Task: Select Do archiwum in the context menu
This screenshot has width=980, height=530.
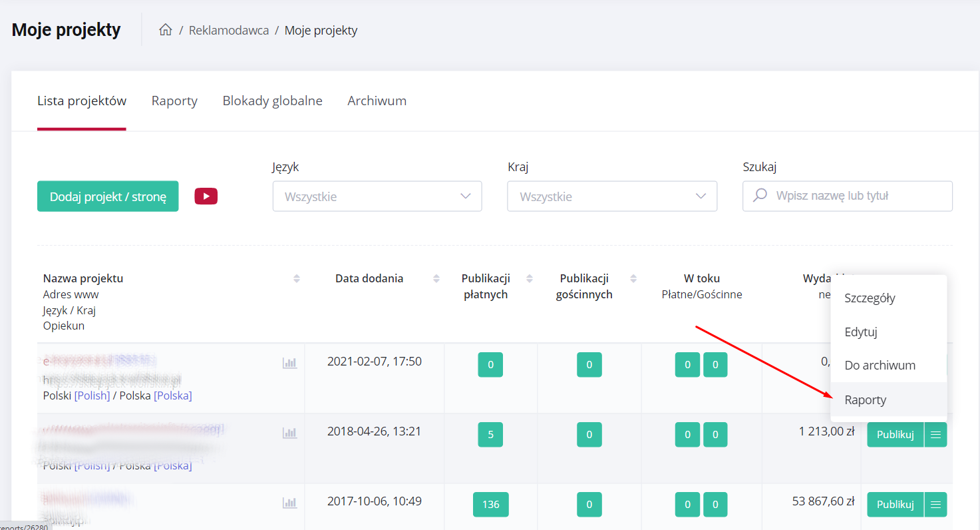Action: click(880, 366)
